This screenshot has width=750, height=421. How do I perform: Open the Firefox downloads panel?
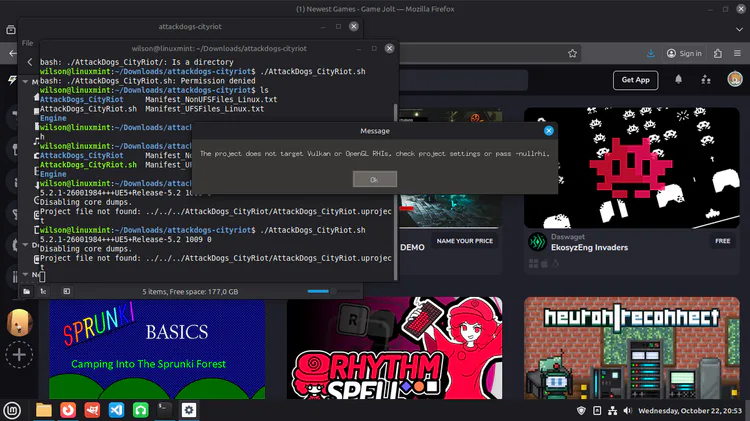(651, 54)
